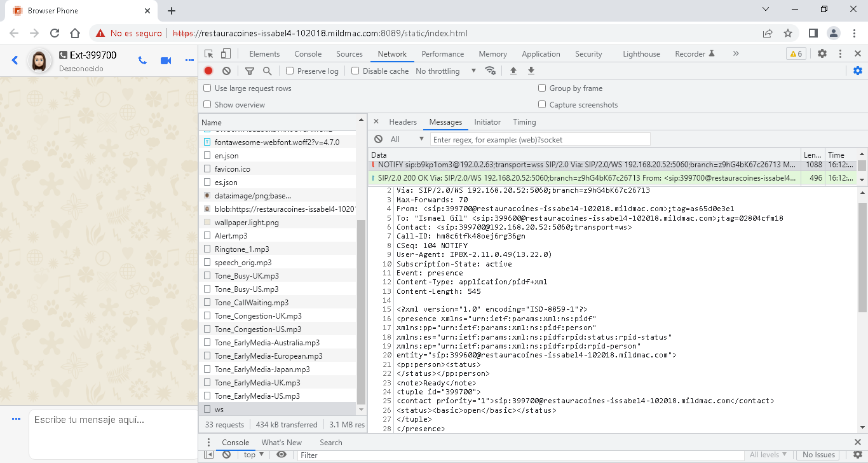Search within network requests
This screenshot has height=463, width=868.
pos(267,71)
